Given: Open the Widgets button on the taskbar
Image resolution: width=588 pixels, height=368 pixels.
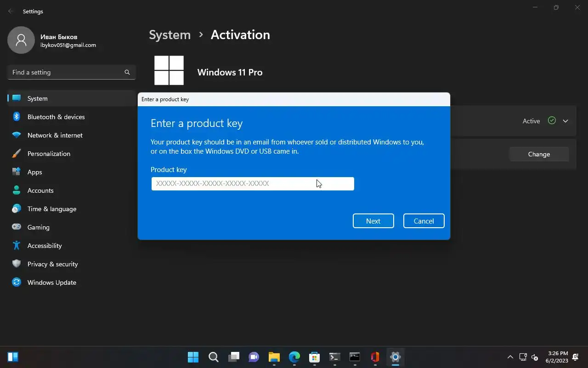Looking at the screenshot, I should (13, 357).
